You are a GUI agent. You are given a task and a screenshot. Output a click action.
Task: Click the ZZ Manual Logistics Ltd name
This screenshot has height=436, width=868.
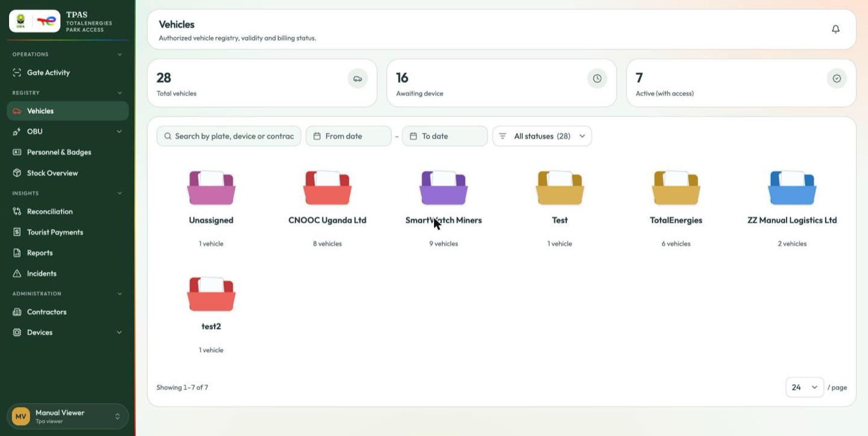click(792, 221)
